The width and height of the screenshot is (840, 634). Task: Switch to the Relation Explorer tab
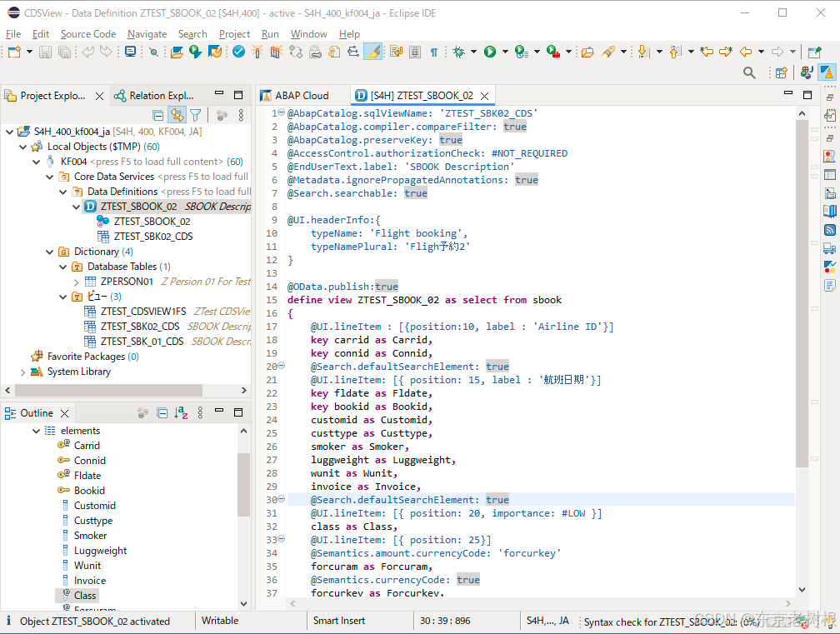tap(155, 95)
